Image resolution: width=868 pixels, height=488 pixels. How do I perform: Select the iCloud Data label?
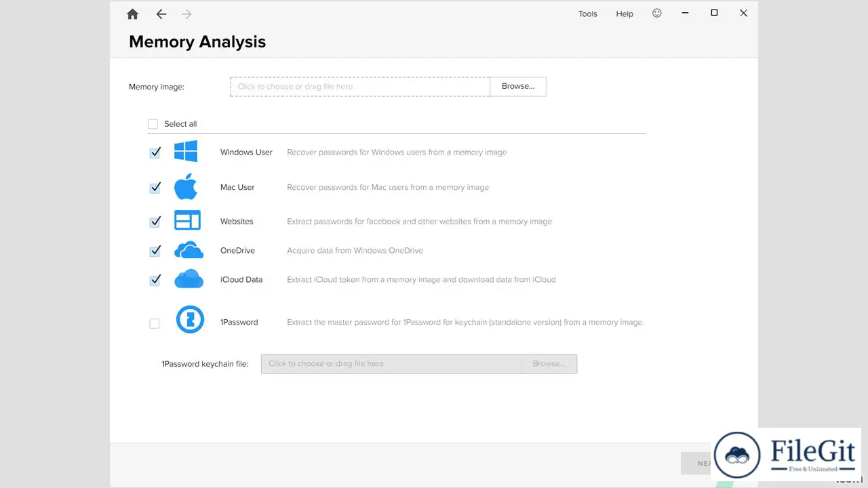pyautogui.click(x=241, y=279)
